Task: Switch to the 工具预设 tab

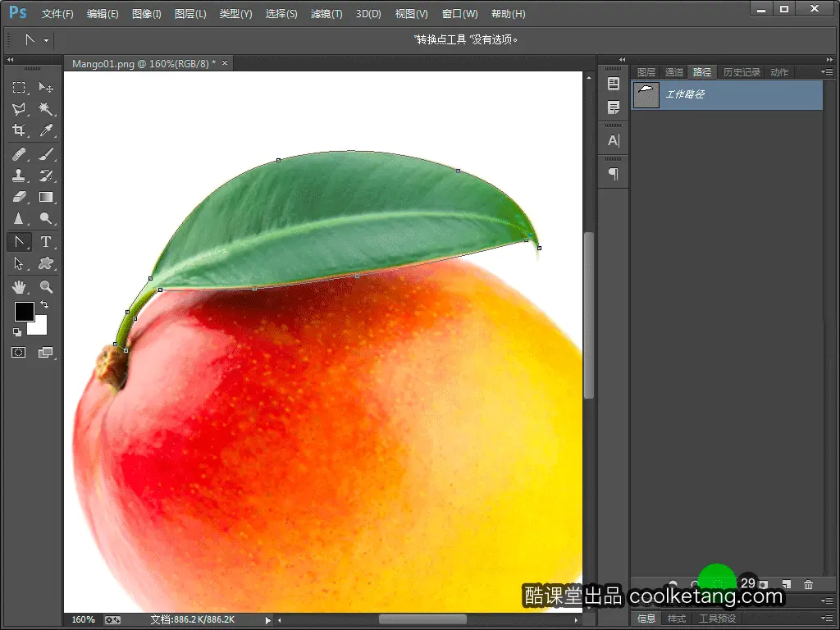Action: (x=717, y=619)
